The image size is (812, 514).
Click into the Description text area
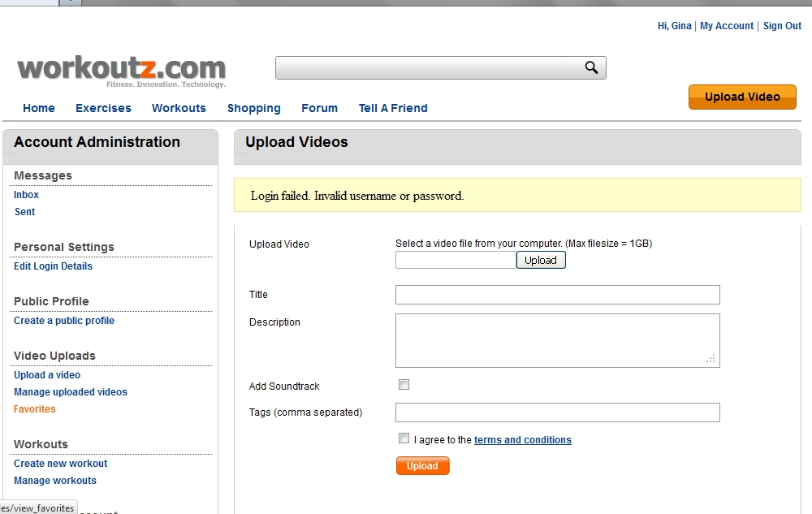click(x=558, y=340)
